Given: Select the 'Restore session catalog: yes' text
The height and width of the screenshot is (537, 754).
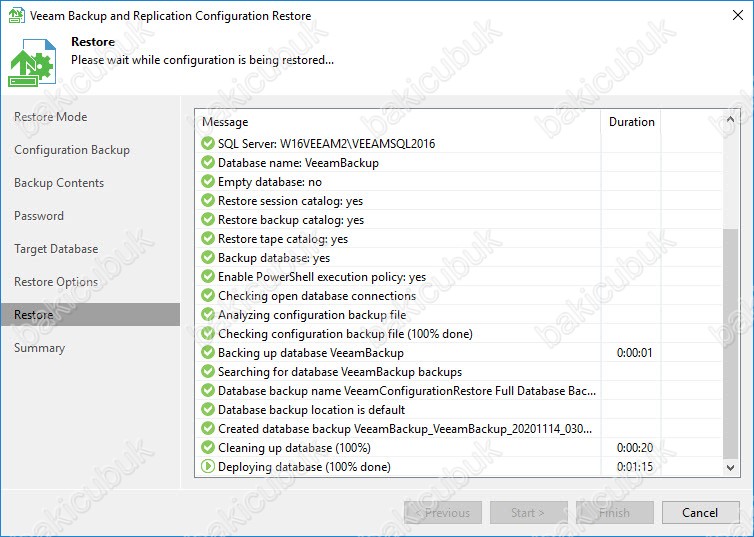Looking at the screenshot, I should coord(290,201).
